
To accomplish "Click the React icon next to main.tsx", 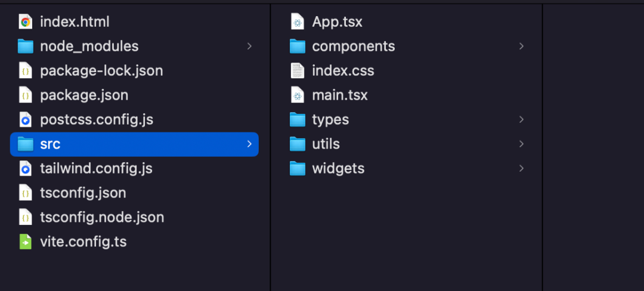I will [298, 95].
